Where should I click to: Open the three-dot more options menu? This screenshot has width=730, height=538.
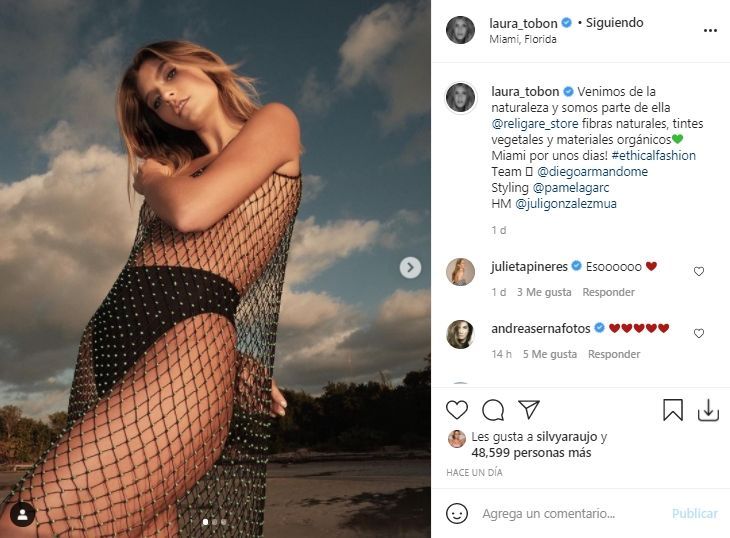tap(710, 30)
